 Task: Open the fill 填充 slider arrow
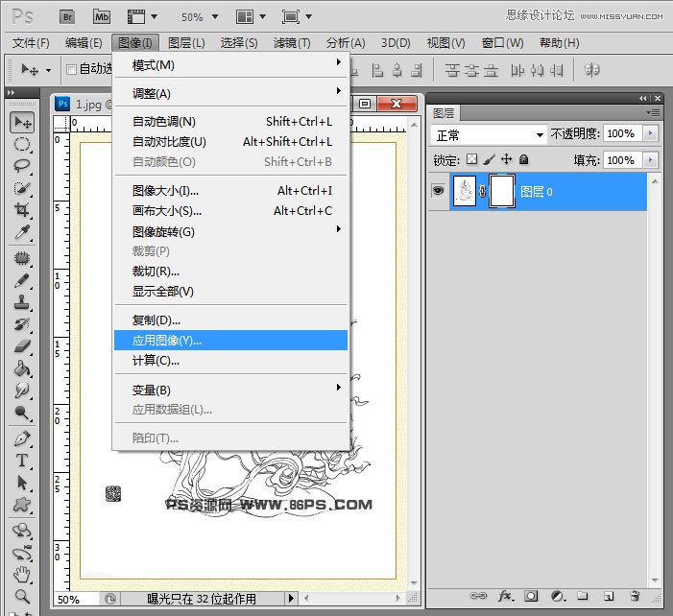(651, 160)
